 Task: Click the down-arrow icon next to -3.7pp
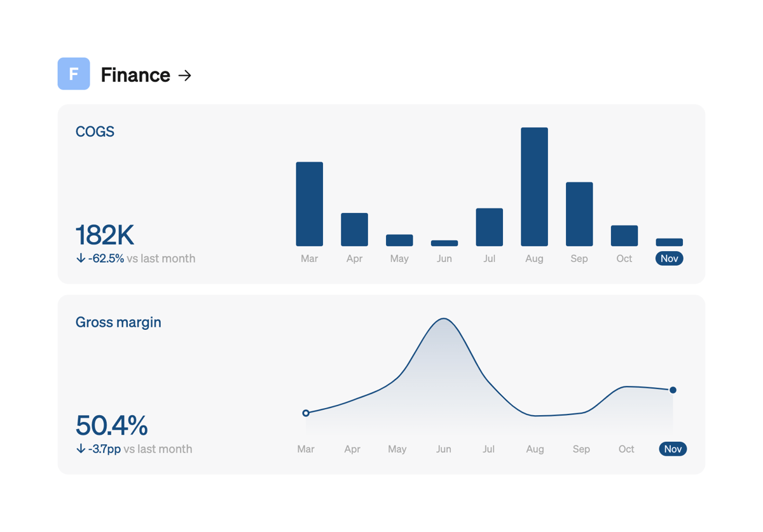(80, 449)
